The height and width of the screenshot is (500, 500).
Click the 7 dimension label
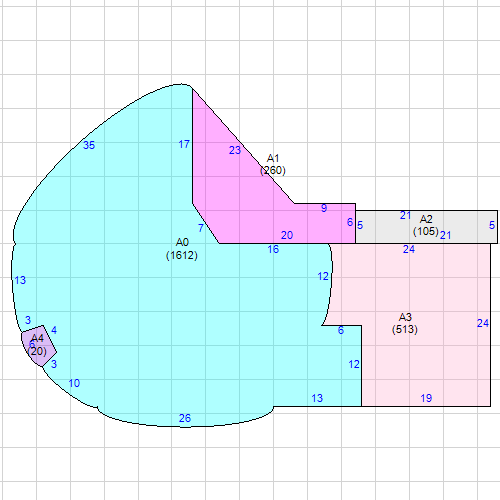tap(201, 228)
